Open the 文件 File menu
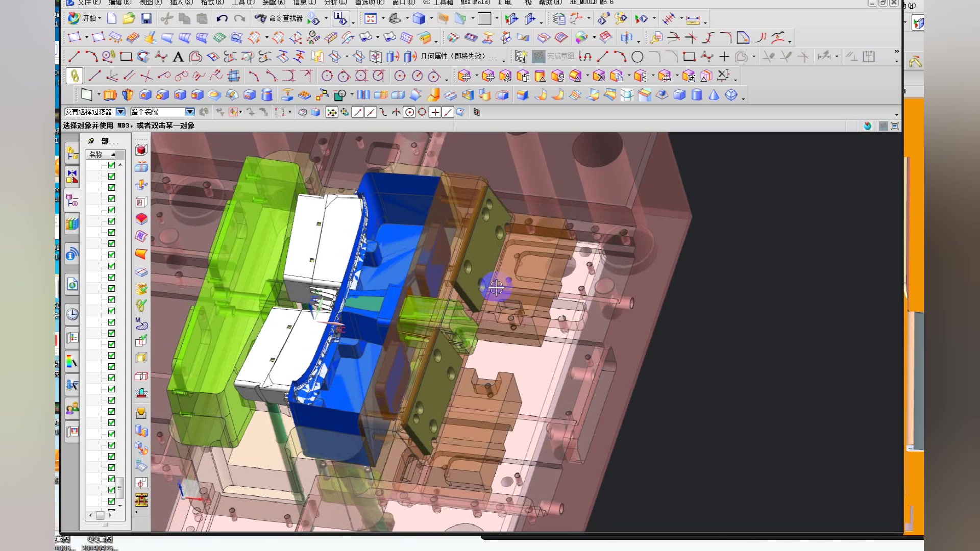 click(88, 3)
